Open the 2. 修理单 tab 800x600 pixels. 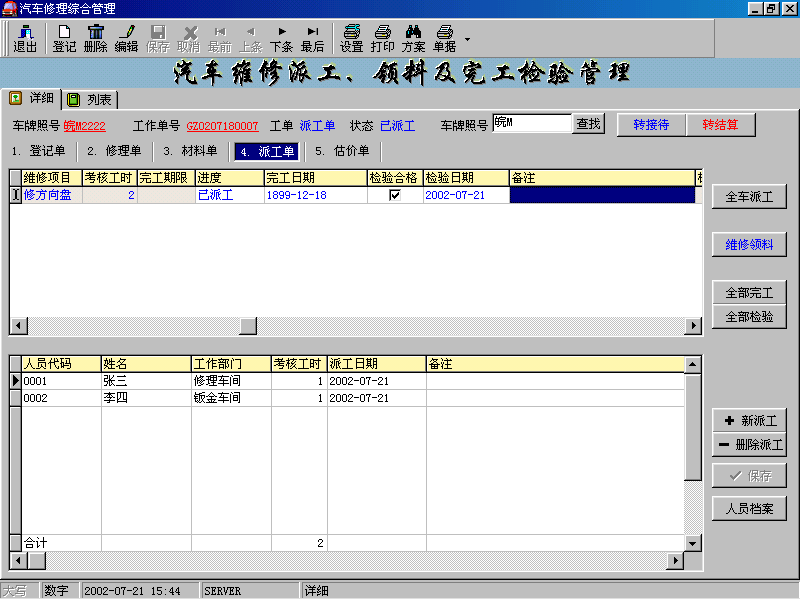[114, 151]
